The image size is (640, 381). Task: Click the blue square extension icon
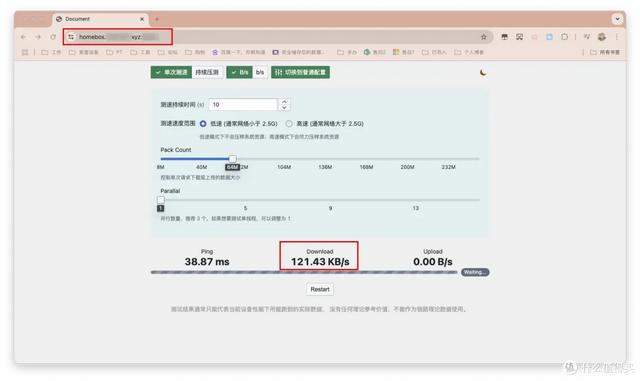549,37
